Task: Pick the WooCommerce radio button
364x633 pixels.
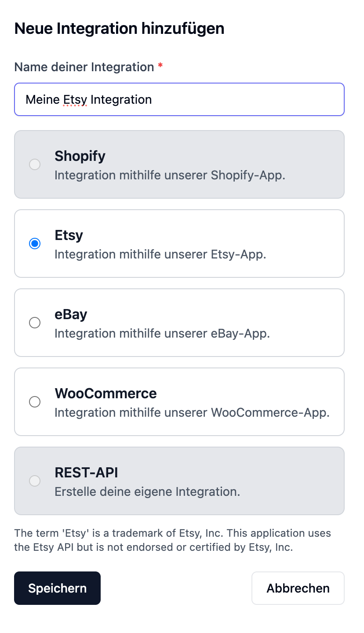Action: (x=35, y=402)
